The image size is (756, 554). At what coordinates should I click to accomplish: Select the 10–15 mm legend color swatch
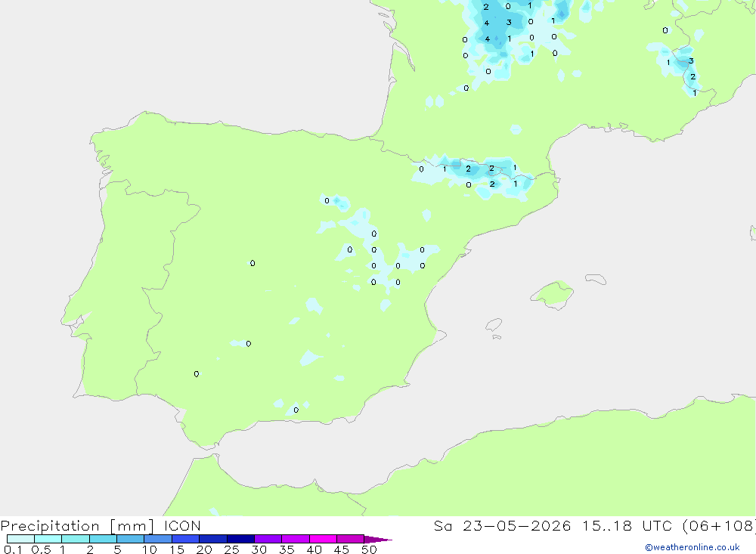(158, 539)
